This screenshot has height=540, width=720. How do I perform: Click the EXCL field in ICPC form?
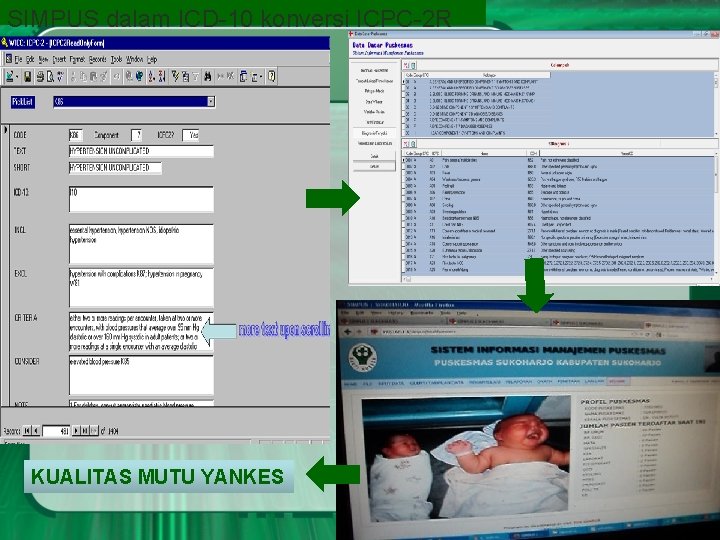tap(141, 287)
